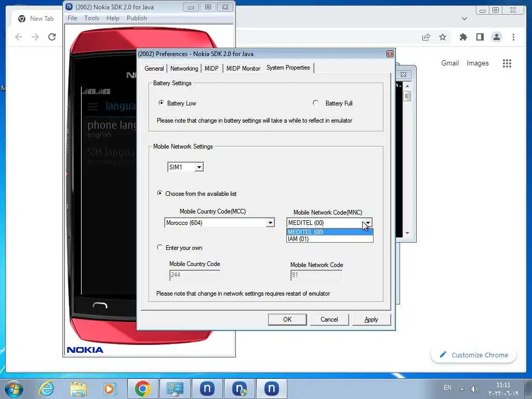The image size is (532, 399).
Task: Collapse the Mobile Network Code dropdown arrow
Action: click(x=368, y=223)
